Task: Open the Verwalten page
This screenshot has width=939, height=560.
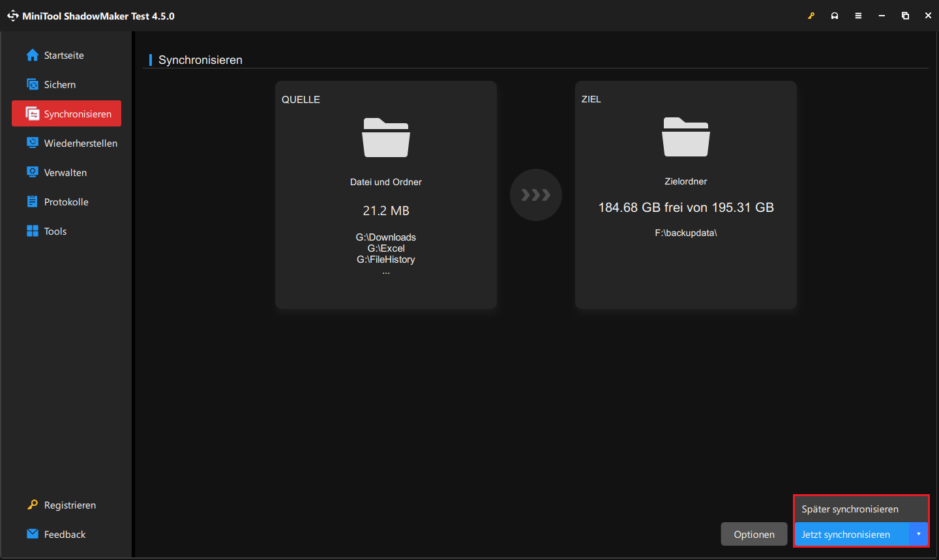Action: click(x=67, y=172)
